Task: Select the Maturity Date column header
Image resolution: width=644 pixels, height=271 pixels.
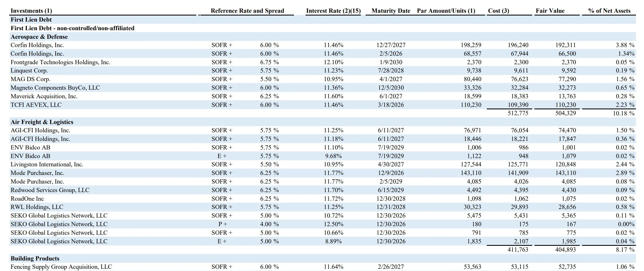Action: (x=391, y=11)
